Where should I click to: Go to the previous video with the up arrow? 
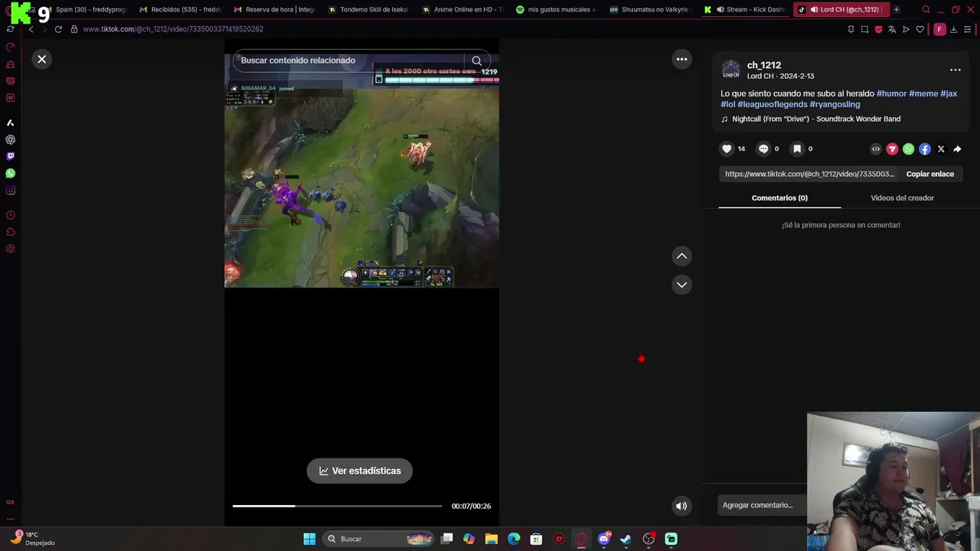click(x=681, y=256)
